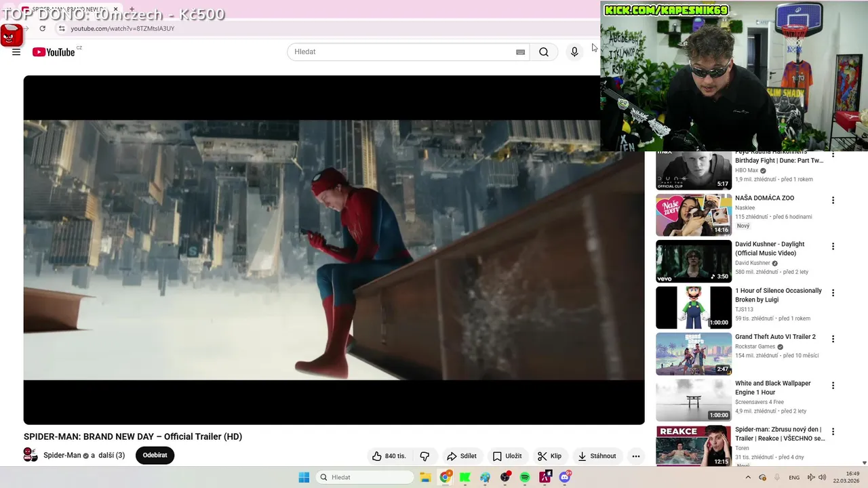Click channel name 'Screensavers 4 Free'
Image resolution: width=868 pixels, height=488 pixels.
759,402
